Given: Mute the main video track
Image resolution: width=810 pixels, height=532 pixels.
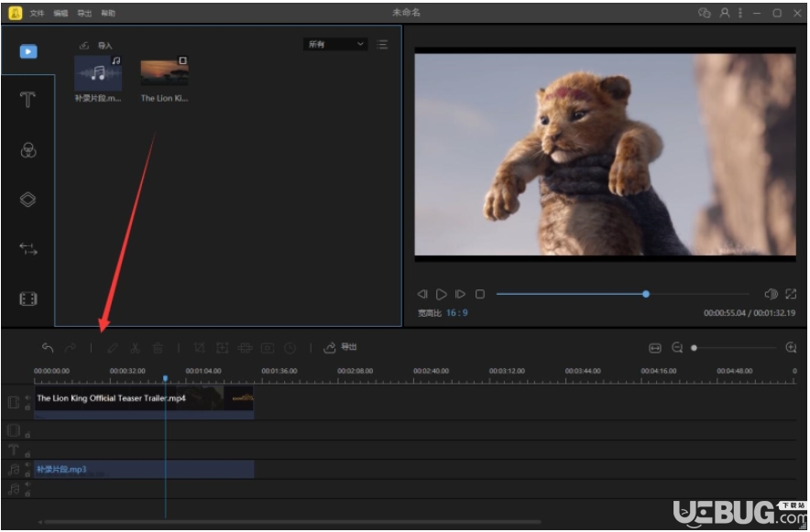Looking at the screenshot, I should [x=27, y=397].
